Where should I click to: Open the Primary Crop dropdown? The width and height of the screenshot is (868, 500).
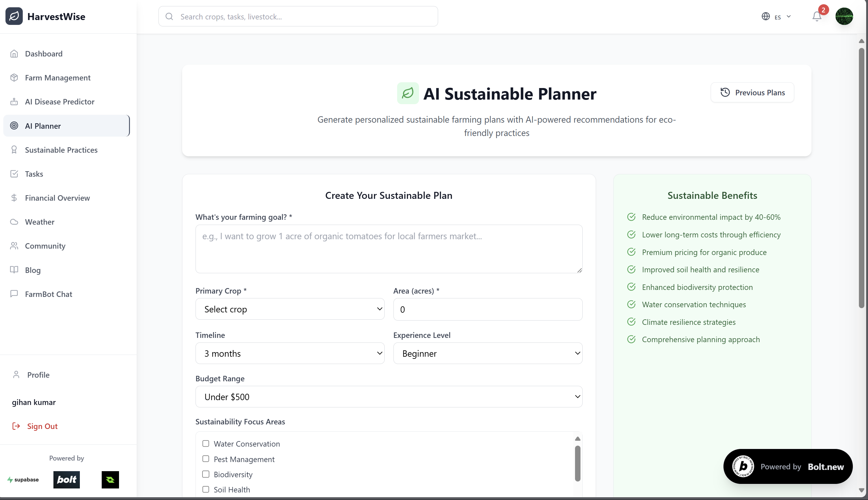289,309
